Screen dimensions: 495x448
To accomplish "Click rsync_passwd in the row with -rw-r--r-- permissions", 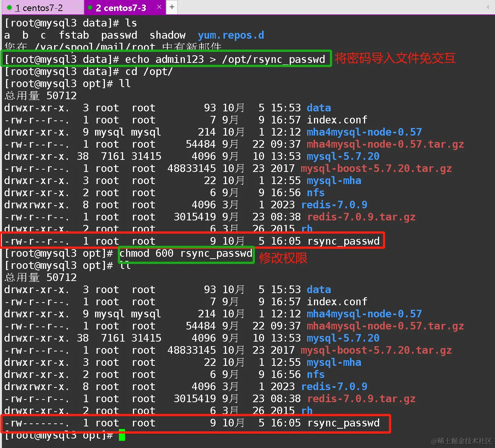I will pyautogui.click(x=344, y=241).
